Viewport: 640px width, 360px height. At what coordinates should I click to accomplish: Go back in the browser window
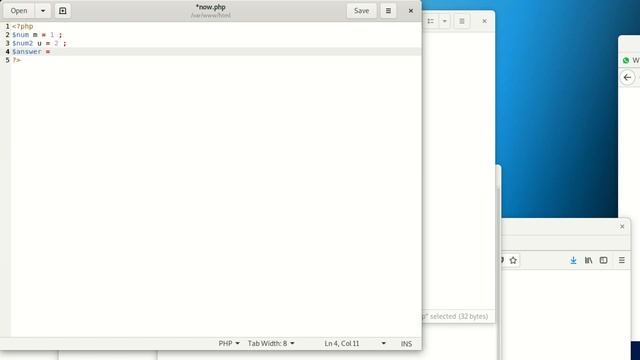pyautogui.click(x=628, y=77)
